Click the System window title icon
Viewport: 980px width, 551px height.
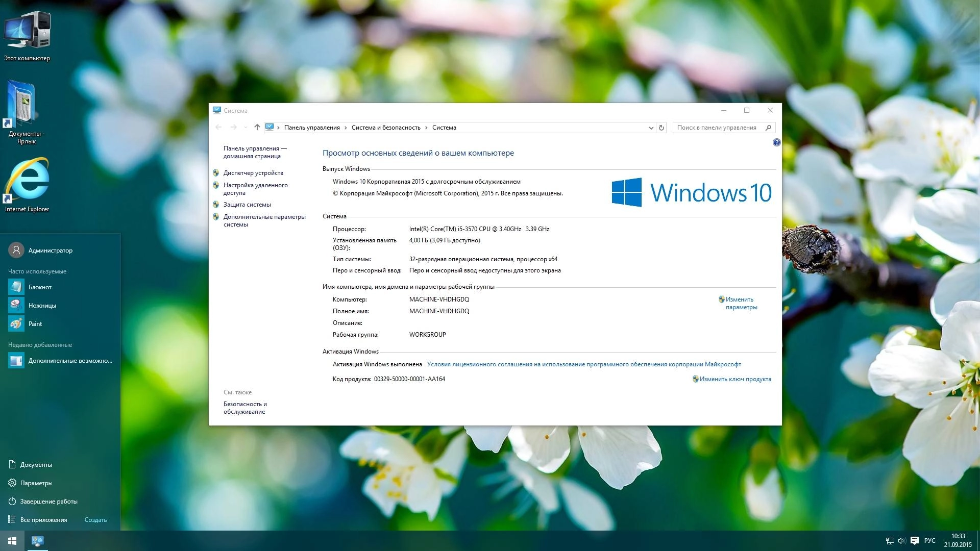(x=217, y=110)
